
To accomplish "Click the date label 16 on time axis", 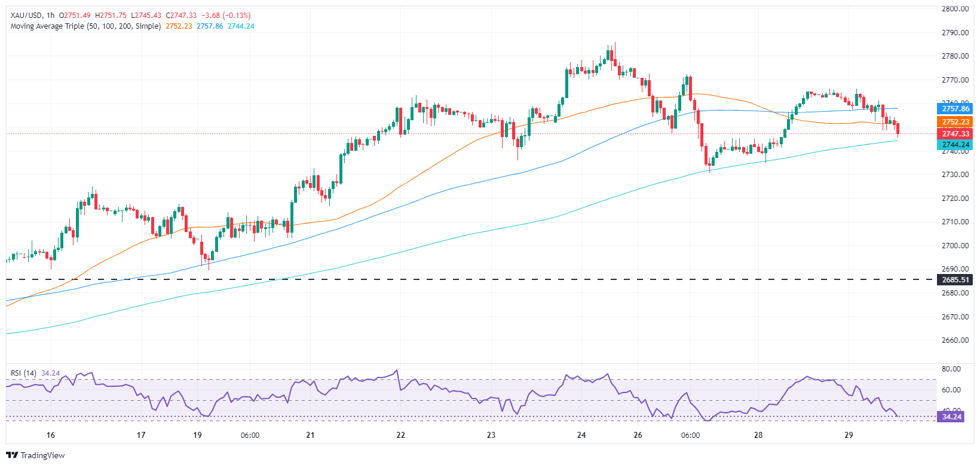I will (51, 435).
